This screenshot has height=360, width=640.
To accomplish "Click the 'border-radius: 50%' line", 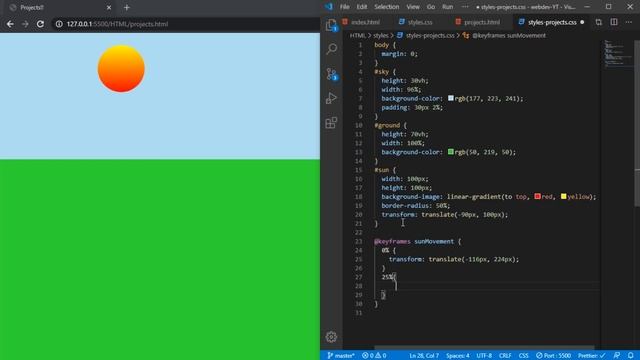I will [416, 205].
